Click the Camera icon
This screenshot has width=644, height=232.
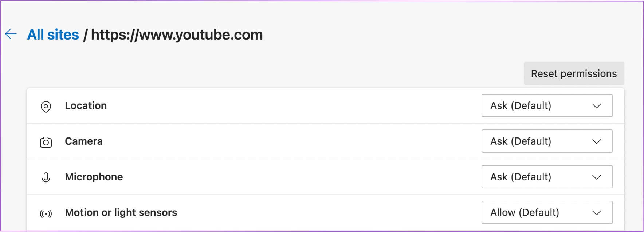pos(46,142)
